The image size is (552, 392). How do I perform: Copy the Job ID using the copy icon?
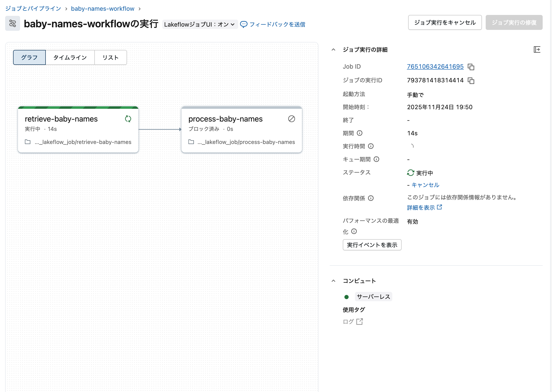[x=471, y=67]
